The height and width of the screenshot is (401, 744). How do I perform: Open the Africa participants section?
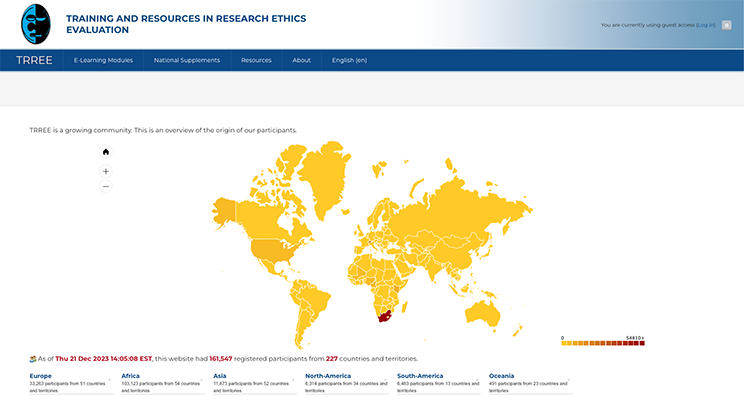(x=131, y=375)
